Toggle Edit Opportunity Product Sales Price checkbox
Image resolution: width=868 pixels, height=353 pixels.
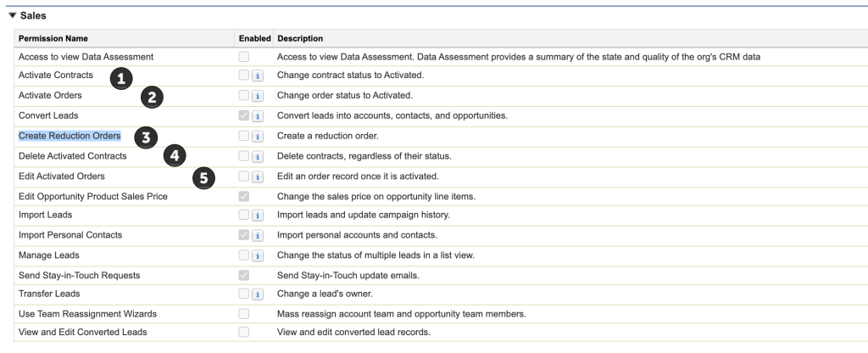[244, 196]
